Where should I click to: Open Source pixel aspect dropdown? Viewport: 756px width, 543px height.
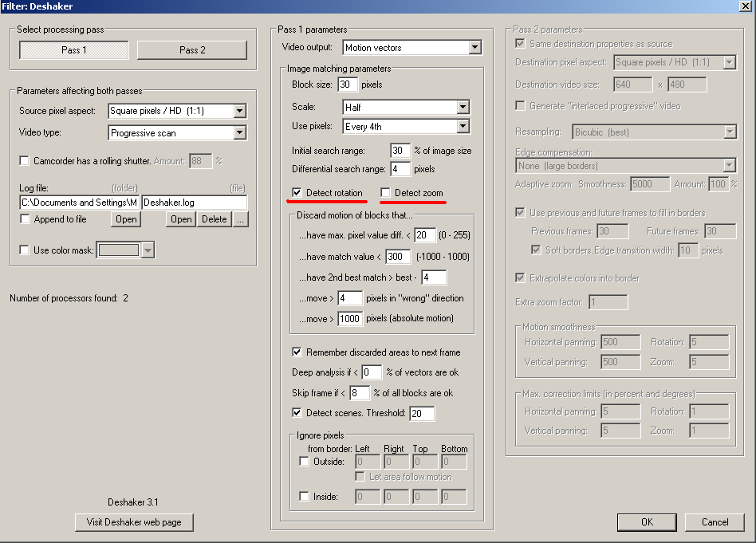[x=239, y=111]
